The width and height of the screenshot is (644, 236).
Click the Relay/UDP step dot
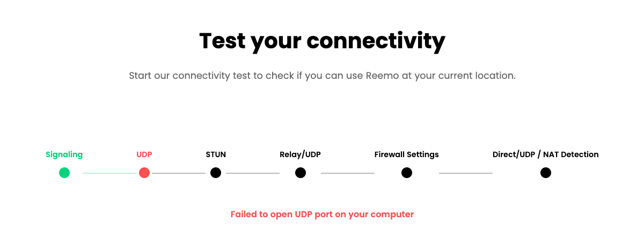(x=301, y=173)
